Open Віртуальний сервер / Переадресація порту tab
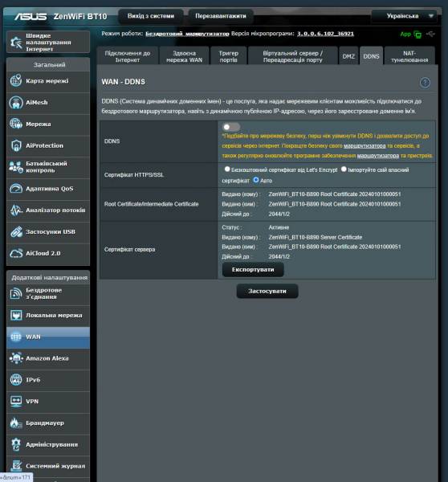The width and height of the screenshot is (448, 482). pos(293,56)
